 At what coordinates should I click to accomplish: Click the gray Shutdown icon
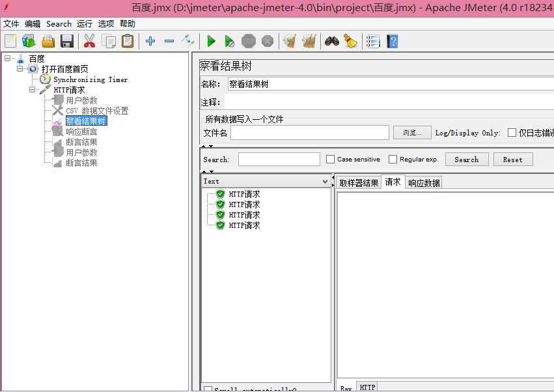[268, 42]
